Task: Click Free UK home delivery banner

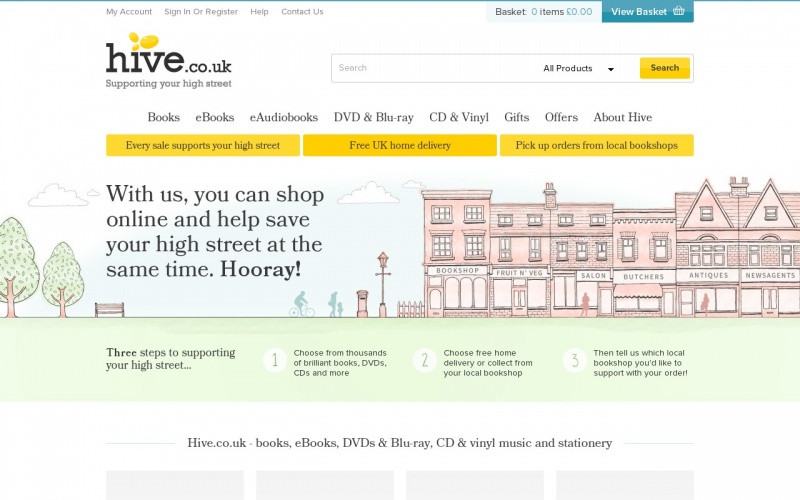Action: coord(400,145)
